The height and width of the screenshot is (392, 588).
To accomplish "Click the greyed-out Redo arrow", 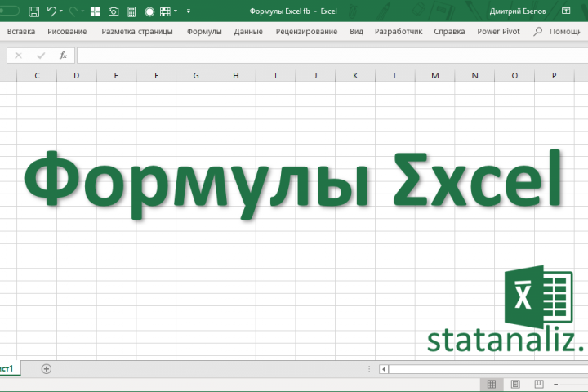I will [x=73, y=11].
